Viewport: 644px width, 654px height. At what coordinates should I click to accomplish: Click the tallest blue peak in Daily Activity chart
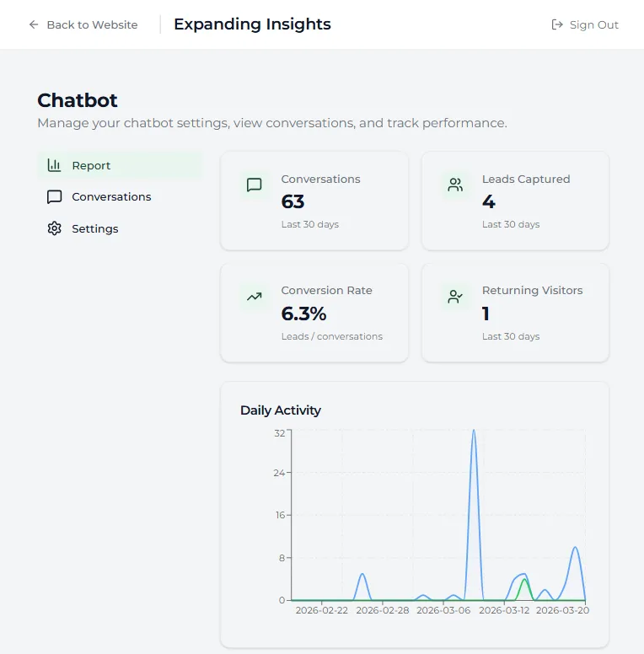click(x=474, y=432)
